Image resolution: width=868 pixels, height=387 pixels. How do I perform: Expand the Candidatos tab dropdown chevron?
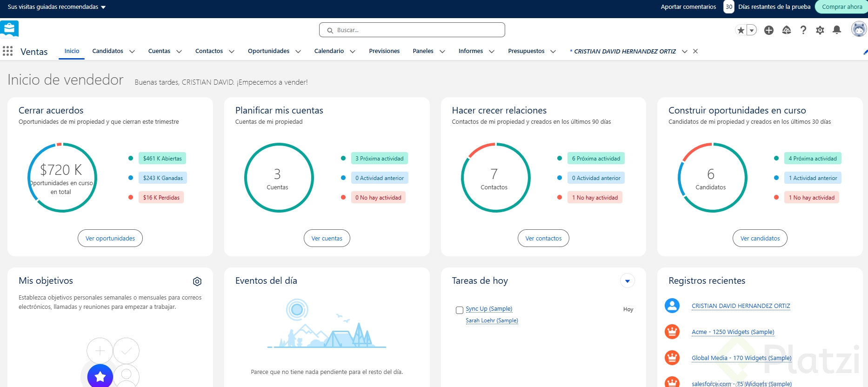(132, 52)
